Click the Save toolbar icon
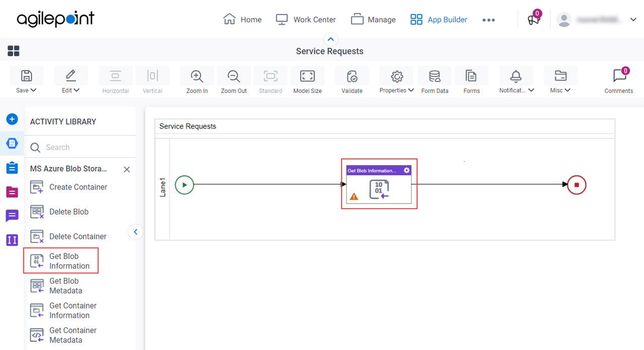This screenshot has width=644, height=350. [26, 76]
